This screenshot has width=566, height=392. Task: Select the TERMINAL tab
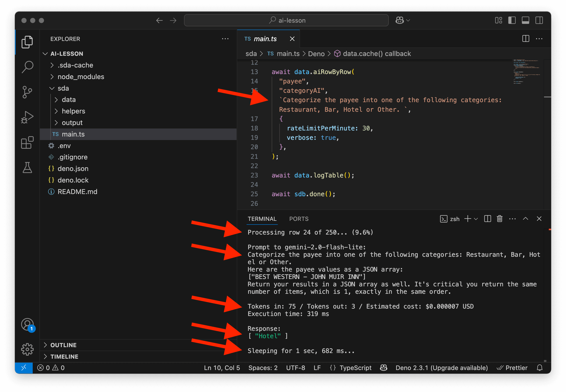(262, 219)
